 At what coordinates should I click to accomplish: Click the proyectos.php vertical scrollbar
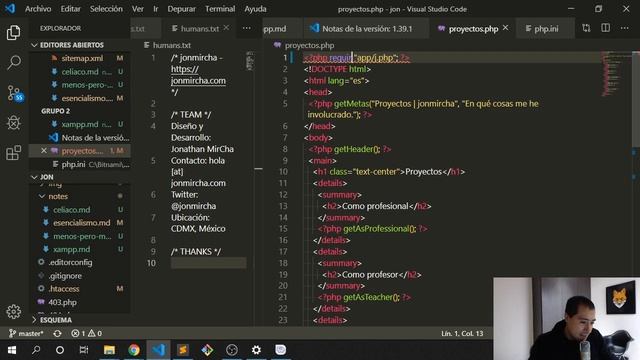636,98
